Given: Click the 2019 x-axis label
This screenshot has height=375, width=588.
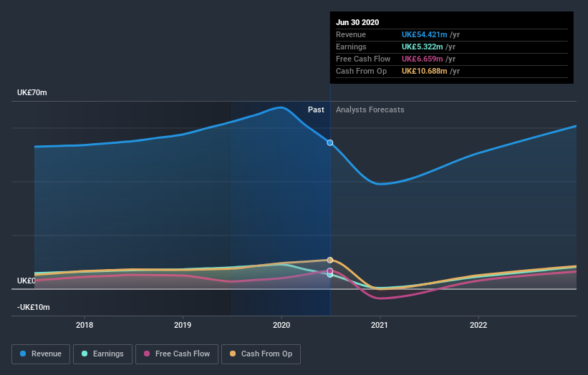Looking at the screenshot, I should 183,325.
